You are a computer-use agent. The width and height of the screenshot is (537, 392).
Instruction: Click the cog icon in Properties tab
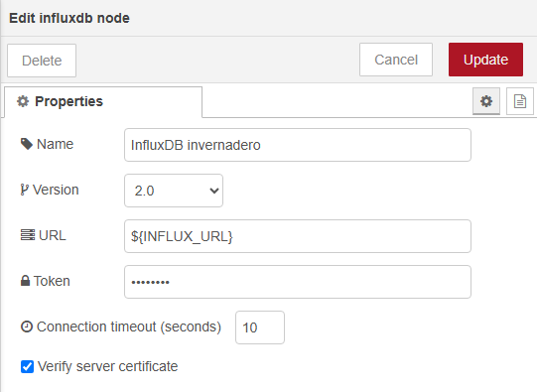tap(23, 101)
